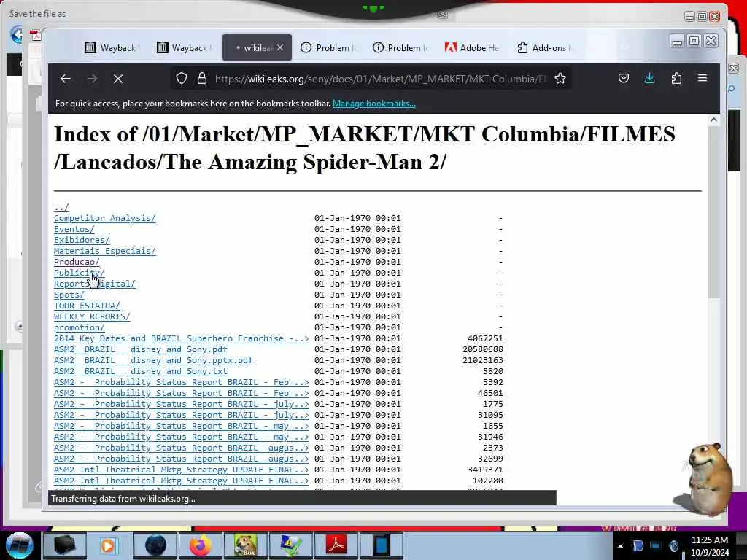Open Adobe Reader taskbar icon

[336, 545]
